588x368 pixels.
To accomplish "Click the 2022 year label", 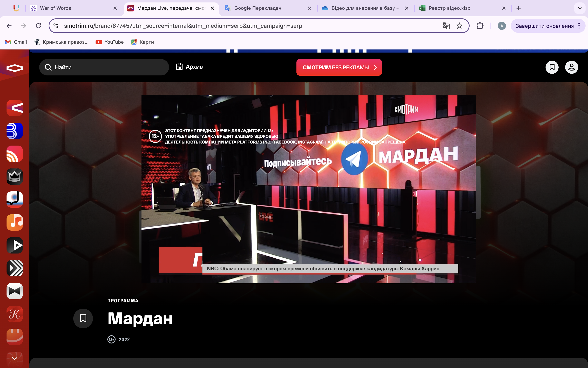I will coord(124,340).
